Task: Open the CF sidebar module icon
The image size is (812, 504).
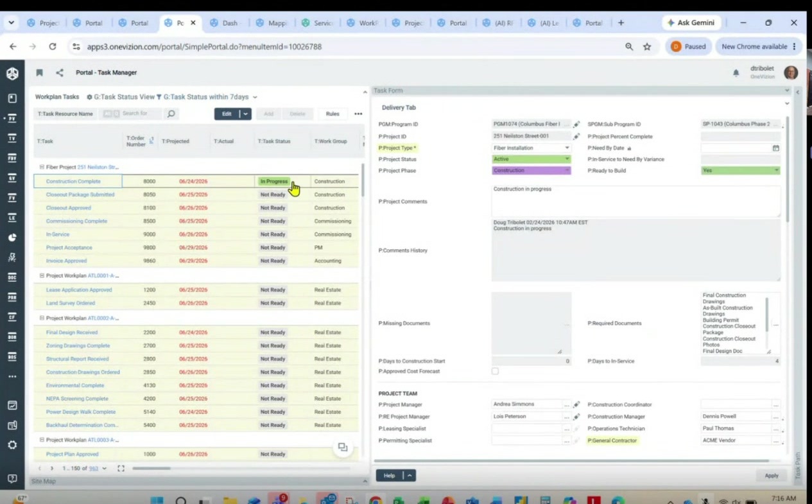Action: [x=12, y=317]
